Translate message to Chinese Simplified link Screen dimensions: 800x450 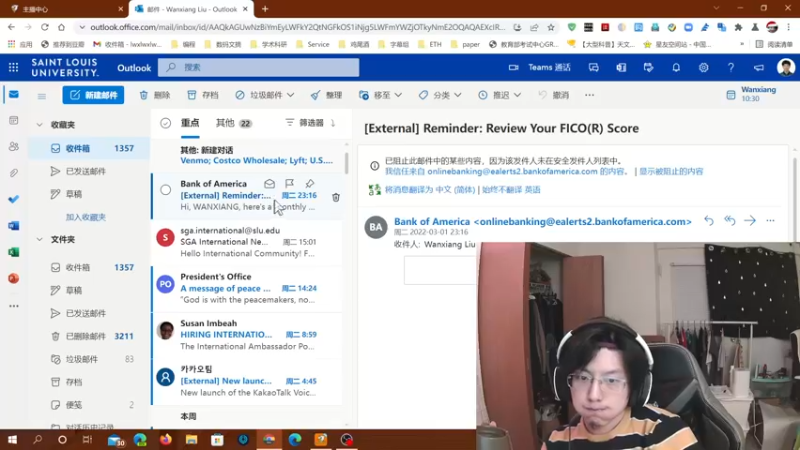(x=430, y=190)
